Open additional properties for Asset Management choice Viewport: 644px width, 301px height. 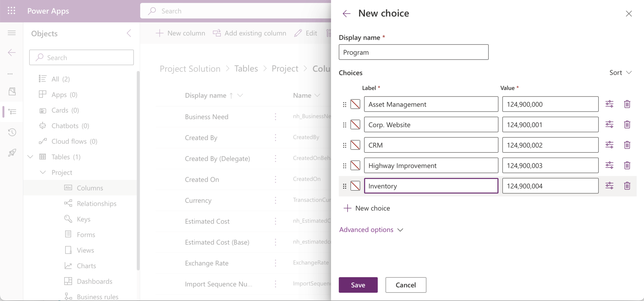point(609,104)
